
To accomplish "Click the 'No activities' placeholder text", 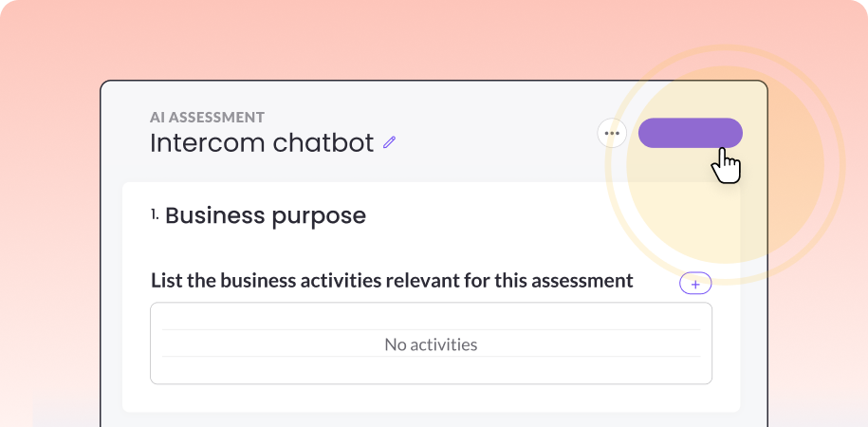I will coord(431,344).
